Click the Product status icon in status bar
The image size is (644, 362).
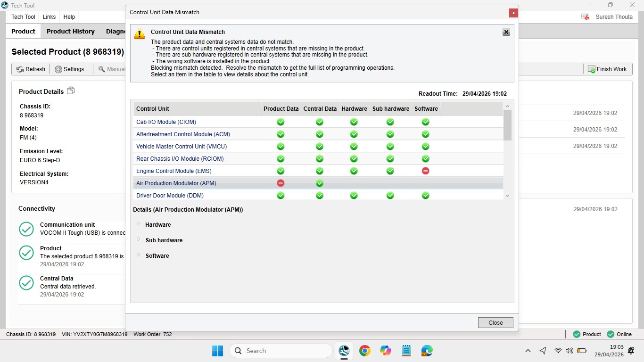tap(577, 334)
